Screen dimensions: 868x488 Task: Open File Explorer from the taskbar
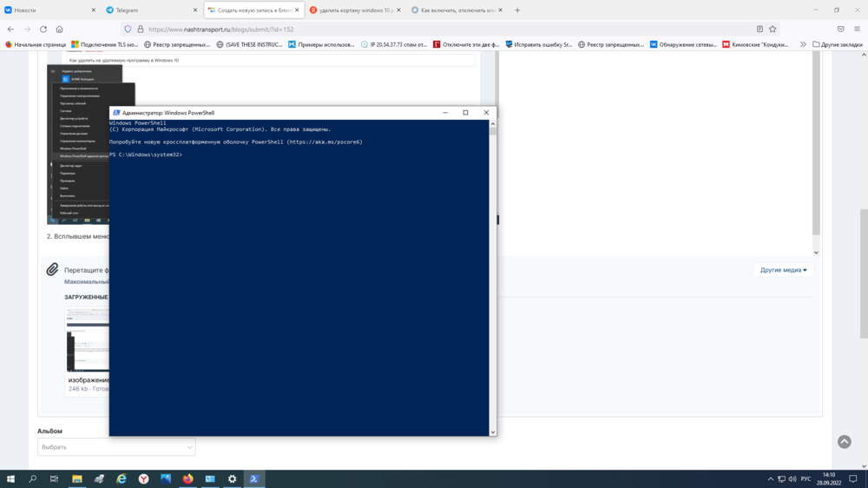click(x=77, y=478)
